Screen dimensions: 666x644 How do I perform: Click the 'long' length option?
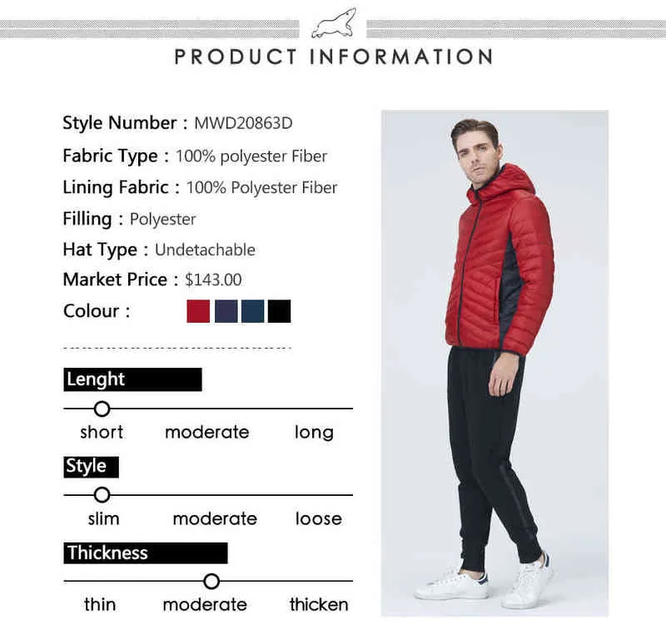coord(314,433)
